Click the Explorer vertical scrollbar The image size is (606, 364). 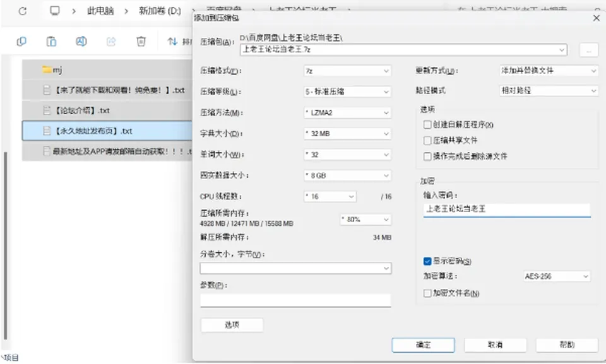(6, 245)
